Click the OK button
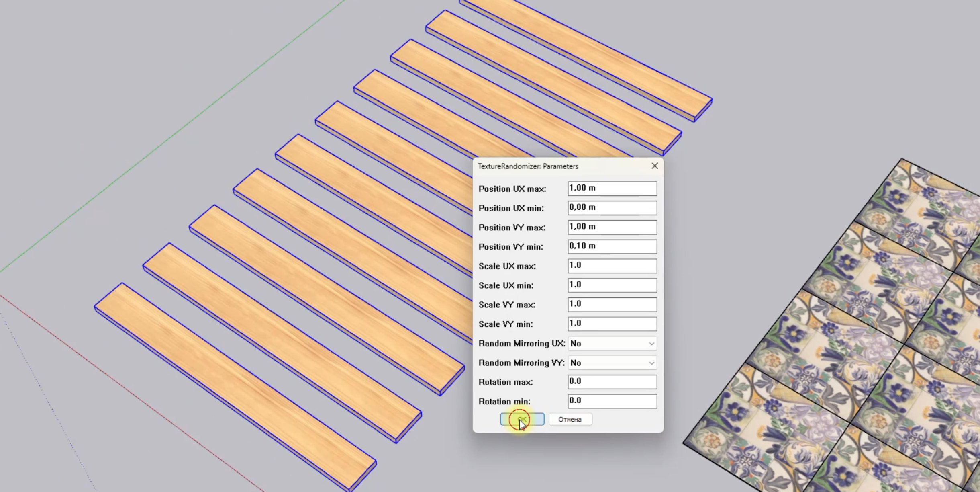The width and height of the screenshot is (980, 492). point(522,419)
